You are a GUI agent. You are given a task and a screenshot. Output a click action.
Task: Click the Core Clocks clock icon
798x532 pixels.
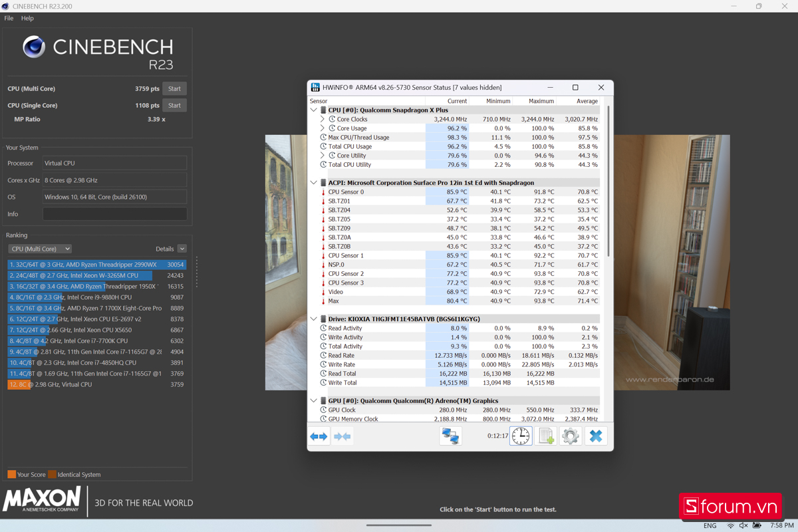(332, 120)
